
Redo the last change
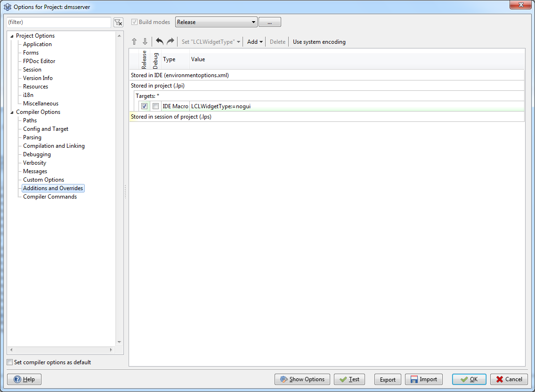(x=170, y=41)
